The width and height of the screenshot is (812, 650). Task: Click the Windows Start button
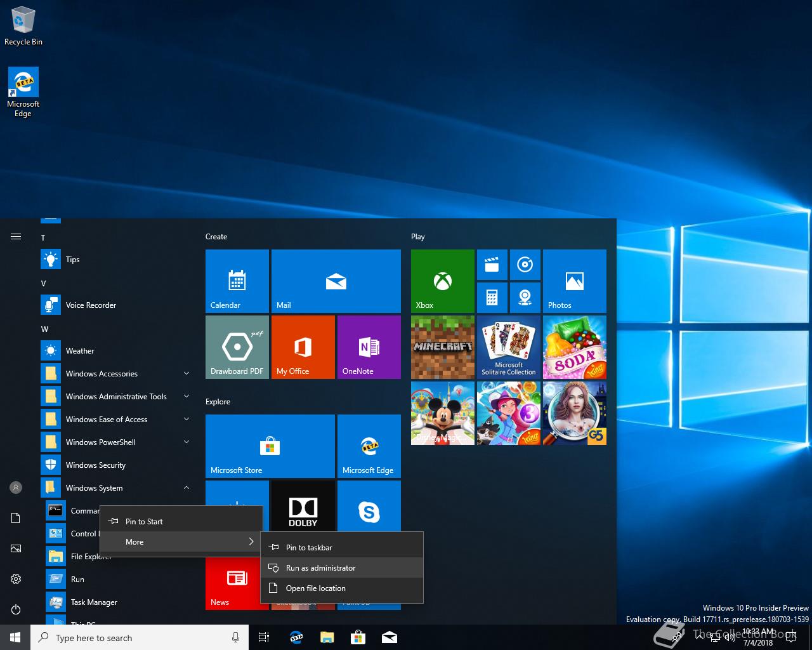pyautogui.click(x=15, y=637)
